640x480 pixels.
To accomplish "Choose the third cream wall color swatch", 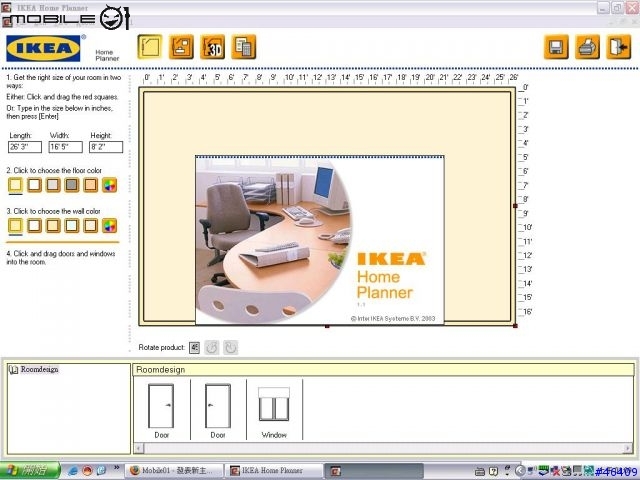I will coord(53,225).
